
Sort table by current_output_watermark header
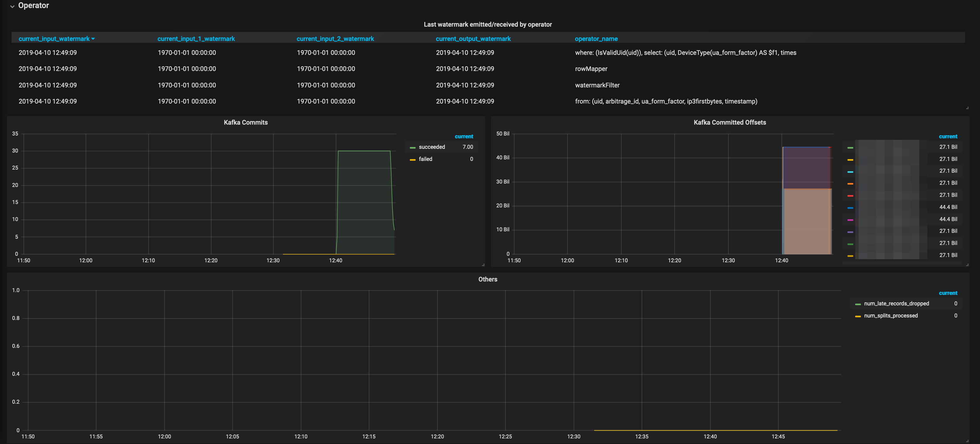tap(473, 39)
